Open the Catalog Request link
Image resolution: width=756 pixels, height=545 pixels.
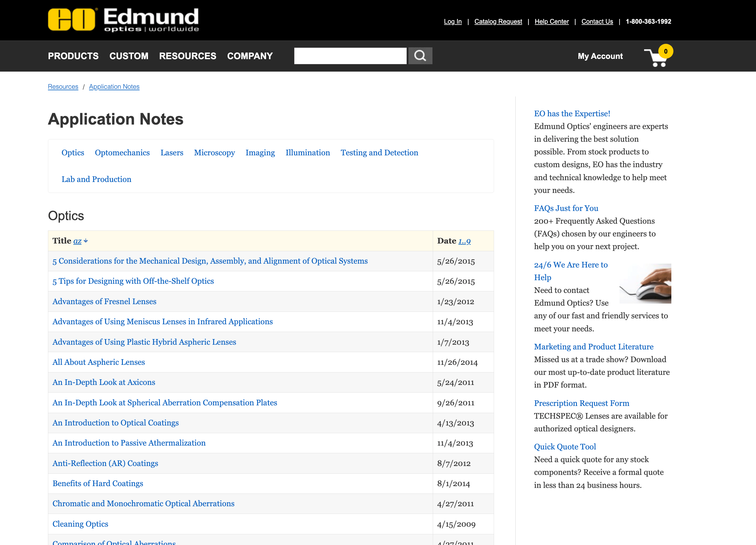click(498, 22)
